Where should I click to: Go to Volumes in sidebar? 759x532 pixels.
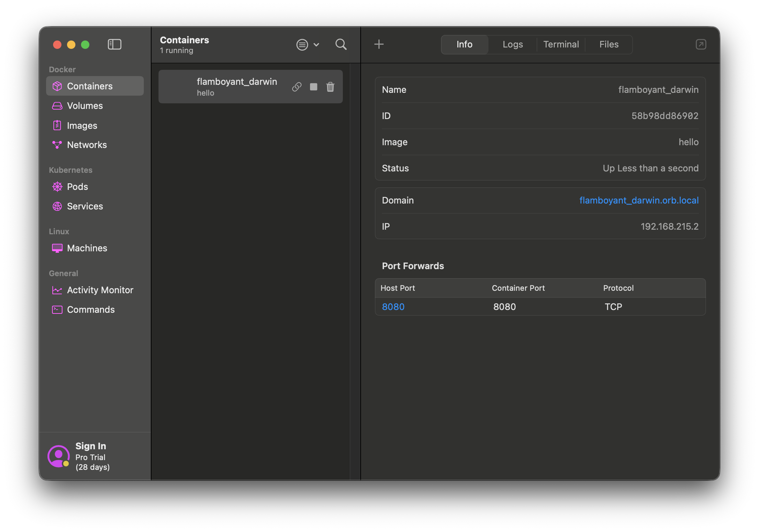tap(85, 106)
